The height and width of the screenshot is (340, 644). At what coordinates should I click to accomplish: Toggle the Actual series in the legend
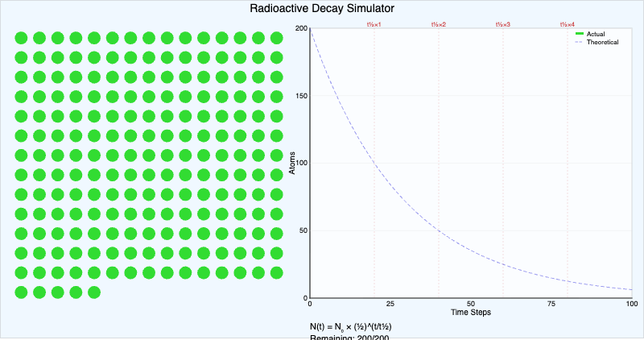click(x=596, y=34)
